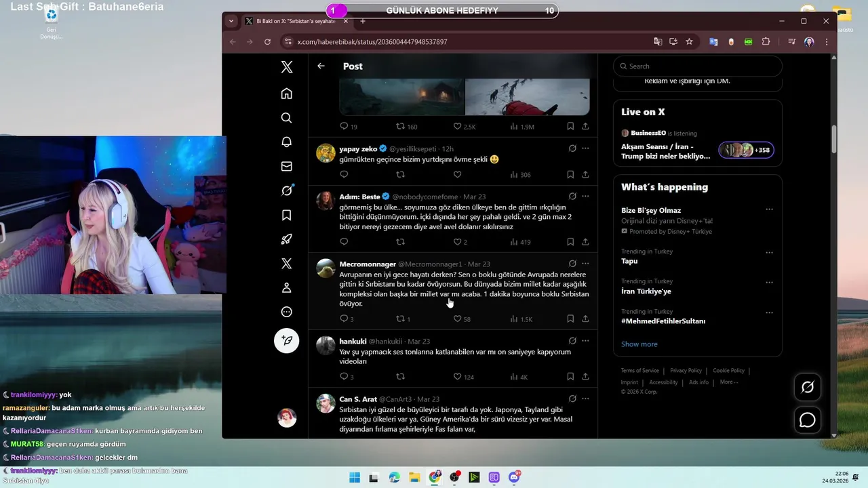Viewport: 868px width, 488px height.
Task: Click the Chrome address bar URL
Action: click(372, 42)
